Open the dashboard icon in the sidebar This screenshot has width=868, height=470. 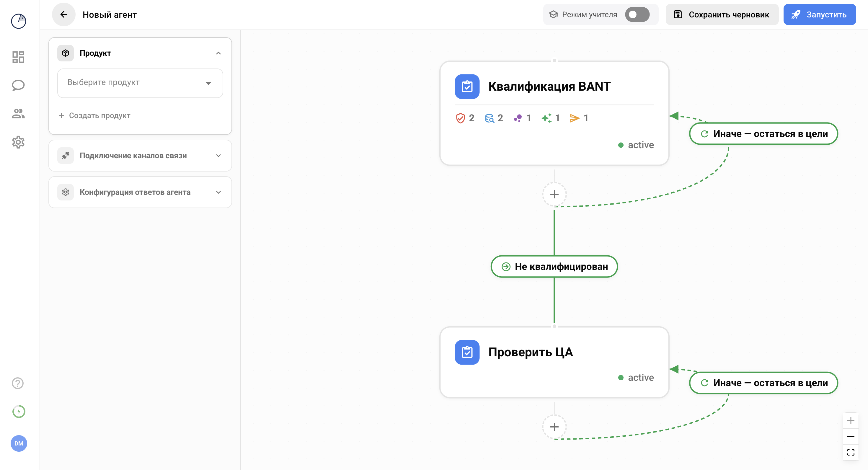[18, 57]
